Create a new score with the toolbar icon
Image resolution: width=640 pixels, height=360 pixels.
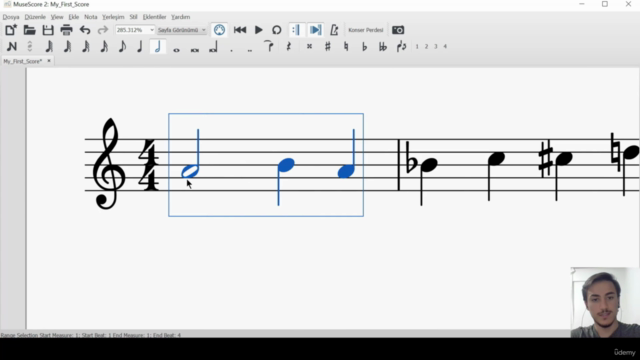click(x=11, y=30)
